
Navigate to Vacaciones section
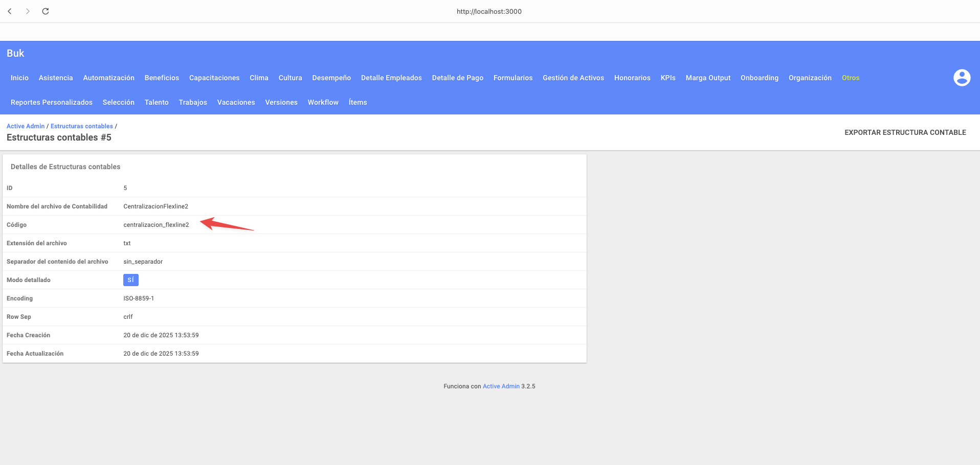click(236, 102)
